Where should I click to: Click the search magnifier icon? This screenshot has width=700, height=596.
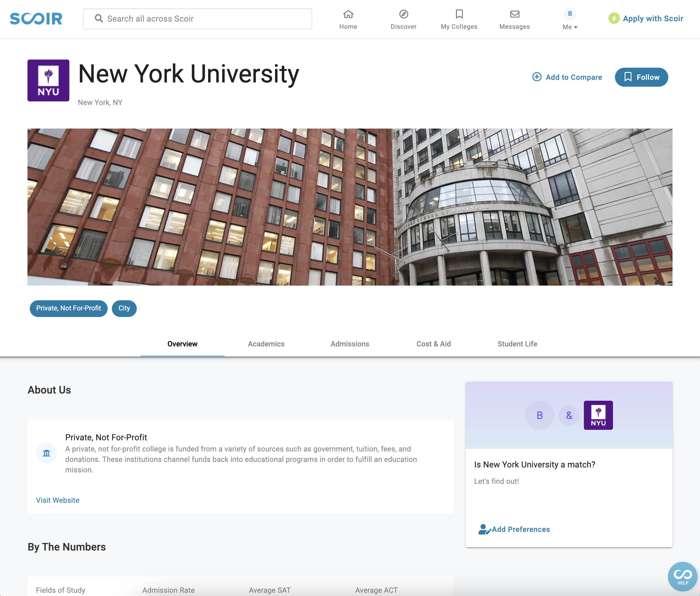tap(99, 18)
